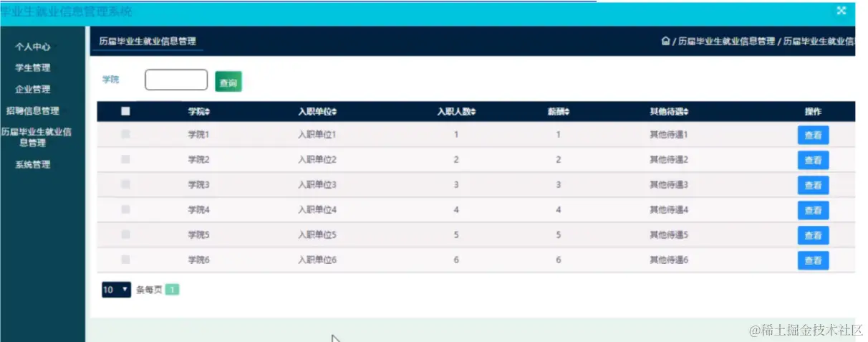The width and height of the screenshot is (868, 342).
Task: Click 查看 button for 学院6 row
Action: [x=813, y=261]
